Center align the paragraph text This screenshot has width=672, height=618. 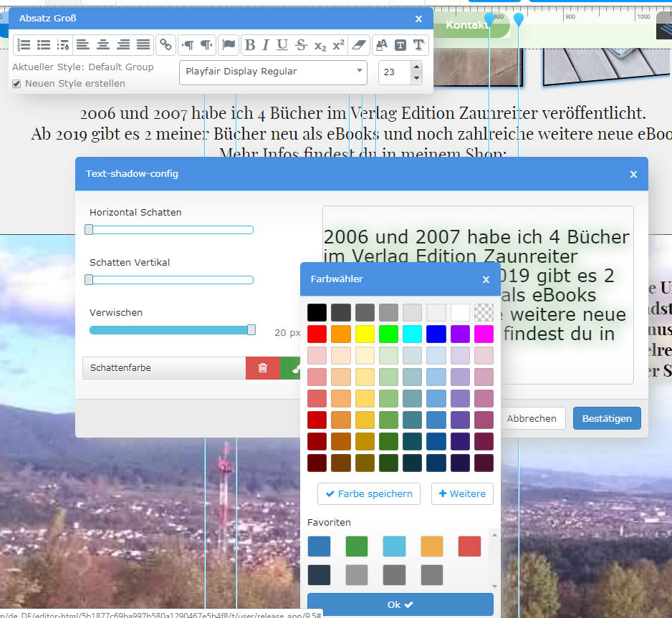coord(103,45)
